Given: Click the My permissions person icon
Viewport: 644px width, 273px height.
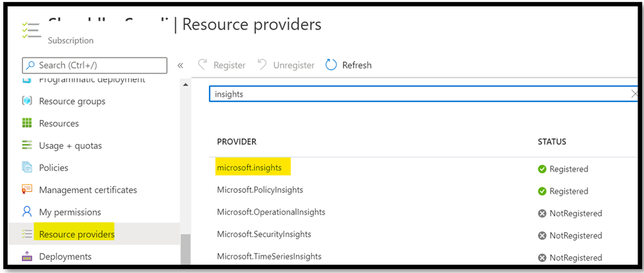Looking at the screenshot, I should pos(27,212).
